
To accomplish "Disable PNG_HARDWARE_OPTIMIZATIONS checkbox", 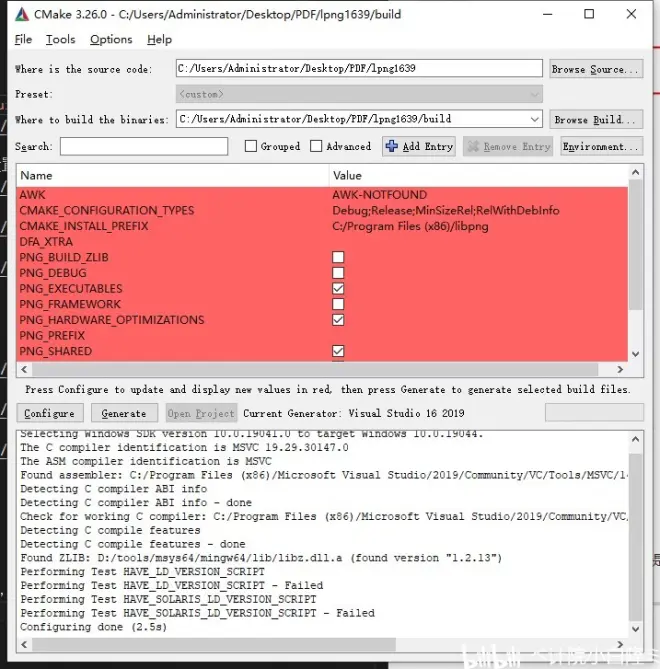I will coord(338,320).
